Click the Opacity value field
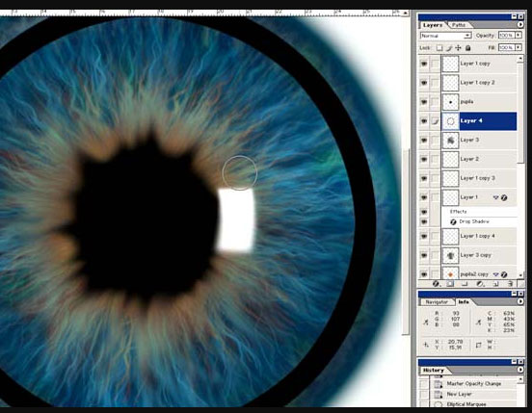532x413 pixels. click(x=506, y=36)
